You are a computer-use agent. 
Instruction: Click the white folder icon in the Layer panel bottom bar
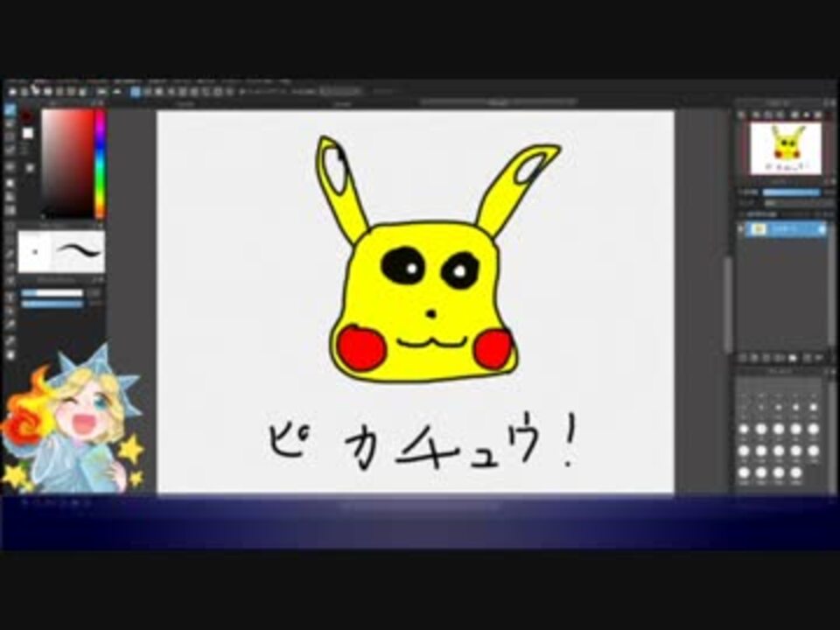point(793,357)
